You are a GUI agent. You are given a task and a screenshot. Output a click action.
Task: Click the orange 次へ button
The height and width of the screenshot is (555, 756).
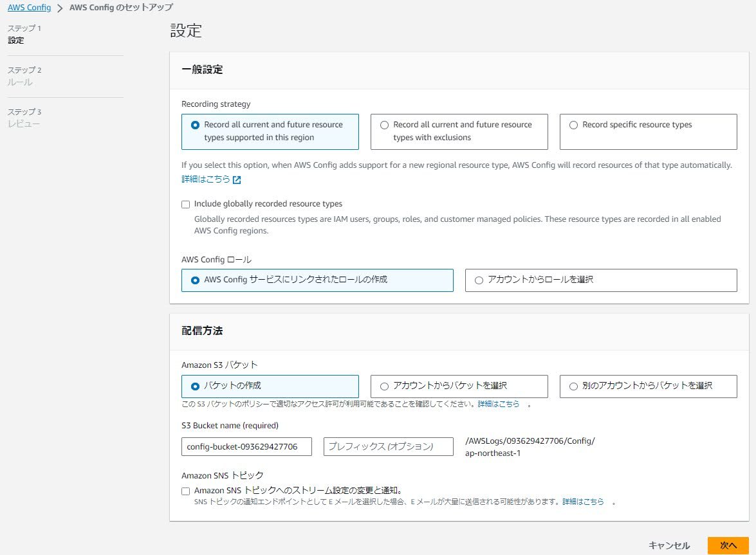point(728,545)
